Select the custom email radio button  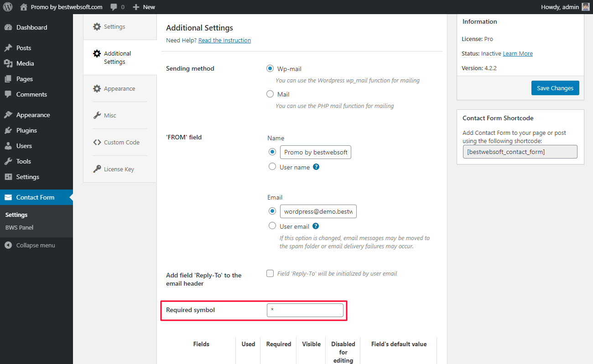pos(272,211)
